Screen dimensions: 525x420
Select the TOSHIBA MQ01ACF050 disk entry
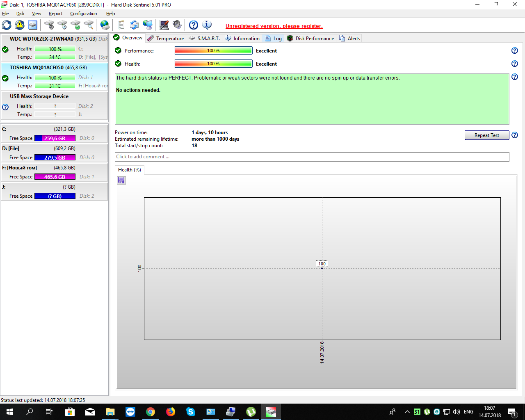55,77
